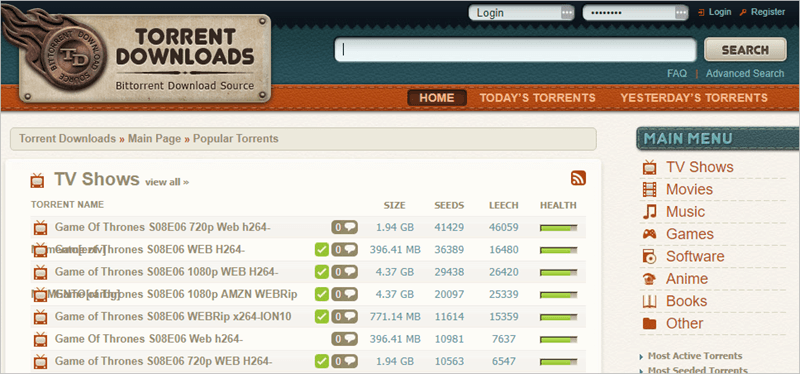The width and height of the screenshot is (800, 374).
Task: Click the Games controller icon in Main Menu
Action: pyautogui.click(x=649, y=234)
